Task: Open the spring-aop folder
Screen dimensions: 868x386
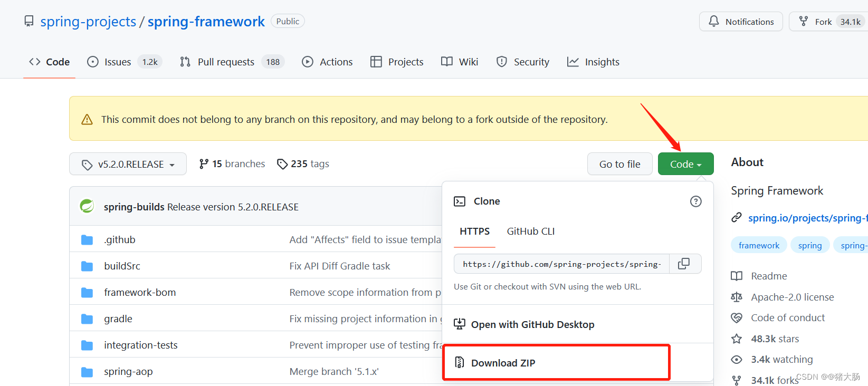Action: click(x=128, y=371)
